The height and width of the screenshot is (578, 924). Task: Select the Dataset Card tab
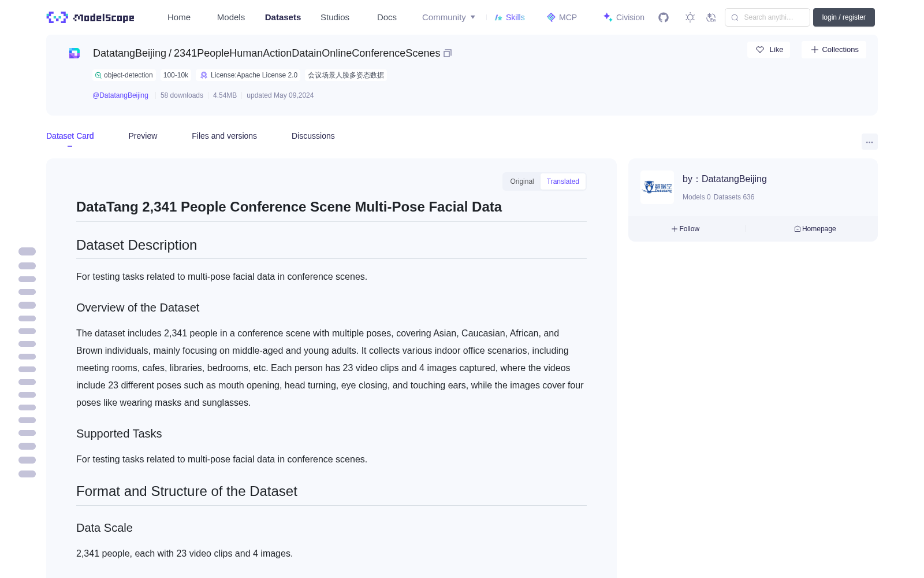[x=70, y=136]
